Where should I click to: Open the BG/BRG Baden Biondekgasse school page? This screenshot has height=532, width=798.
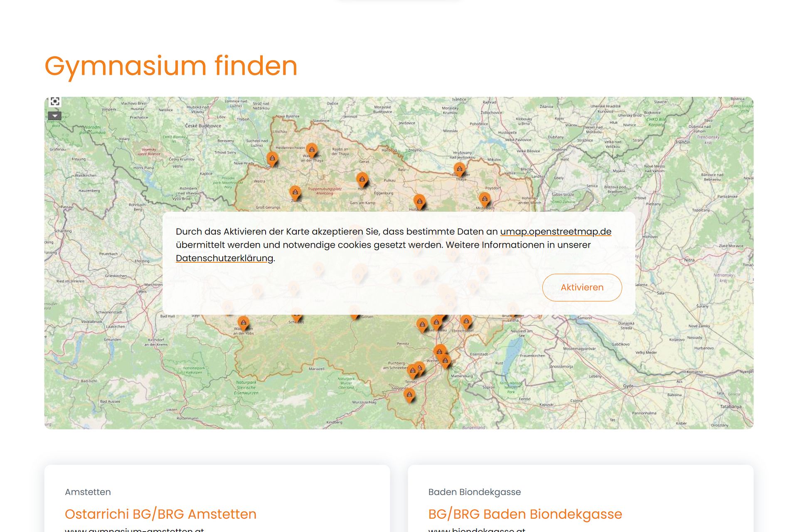tap(525, 514)
